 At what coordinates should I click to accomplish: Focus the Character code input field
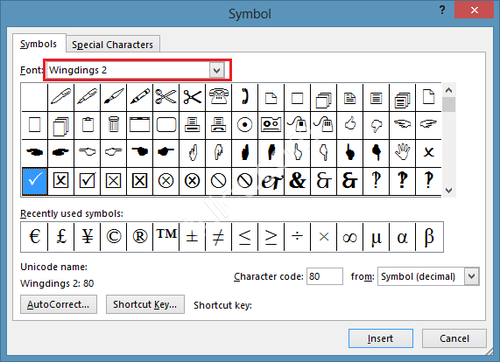point(324,276)
